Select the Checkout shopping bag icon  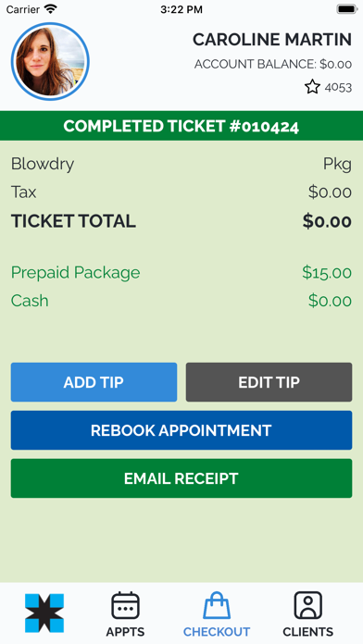click(x=217, y=605)
